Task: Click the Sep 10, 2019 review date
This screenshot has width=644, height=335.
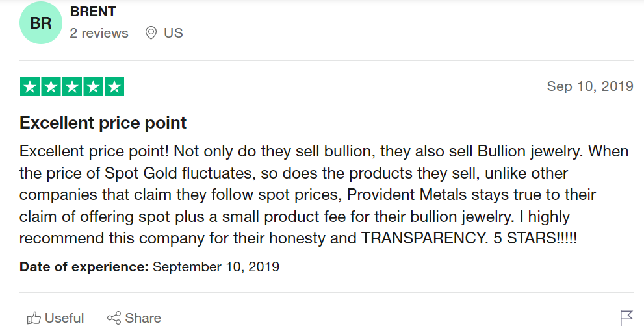Action: (x=590, y=86)
